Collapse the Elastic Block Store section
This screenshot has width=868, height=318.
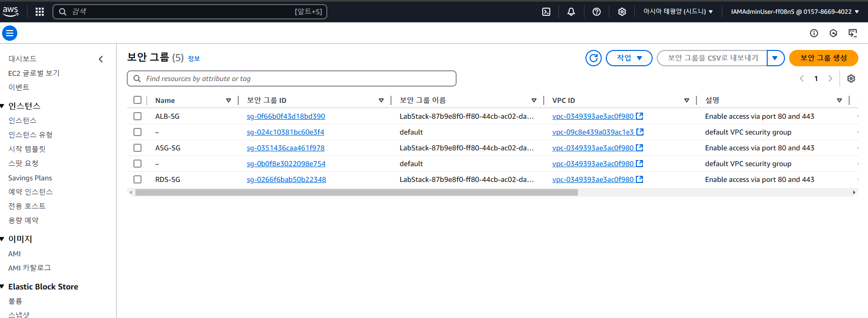pos(3,287)
